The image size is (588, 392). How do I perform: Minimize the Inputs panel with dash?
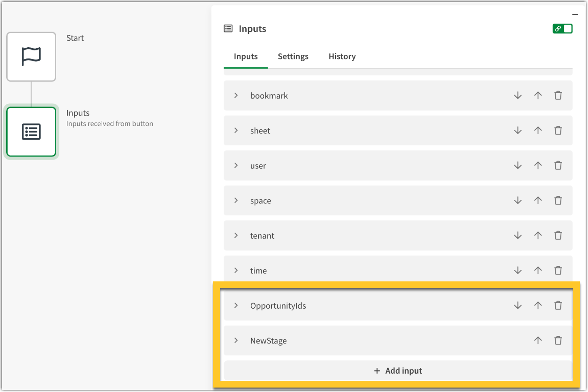pos(575,15)
